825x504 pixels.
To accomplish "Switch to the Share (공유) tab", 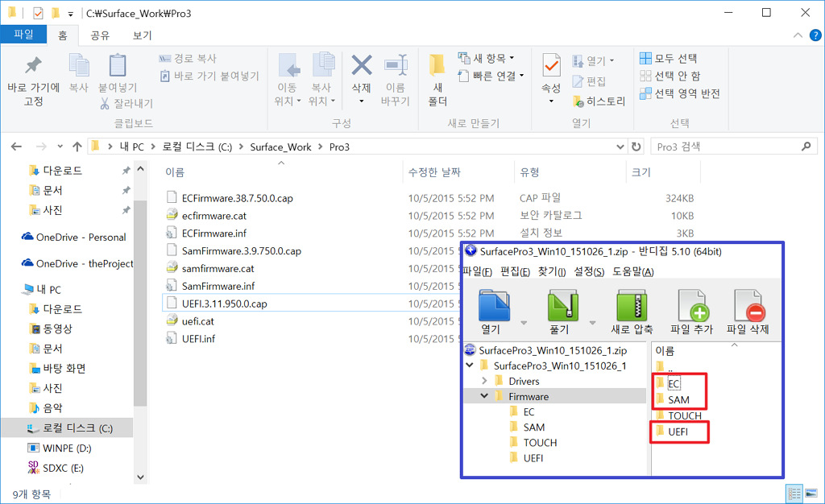I will tap(100, 35).
